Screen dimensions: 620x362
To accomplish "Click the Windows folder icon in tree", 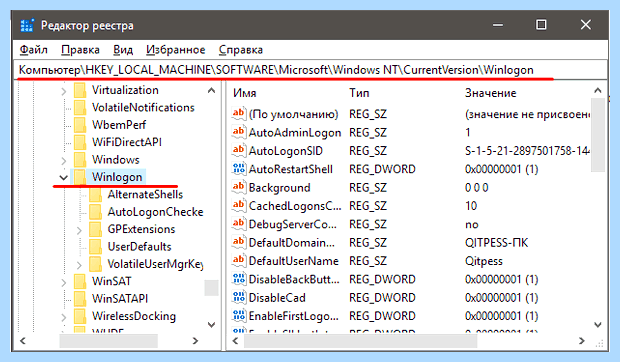I will [x=80, y=160].
